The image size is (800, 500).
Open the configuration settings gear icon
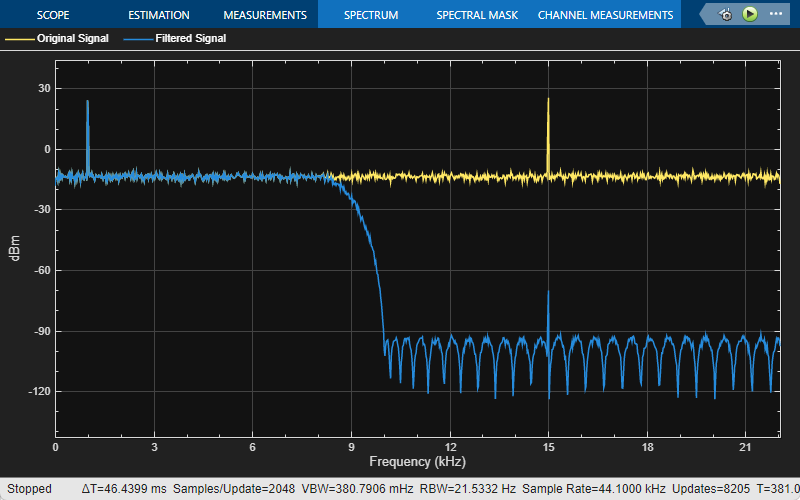pos(725,15)
